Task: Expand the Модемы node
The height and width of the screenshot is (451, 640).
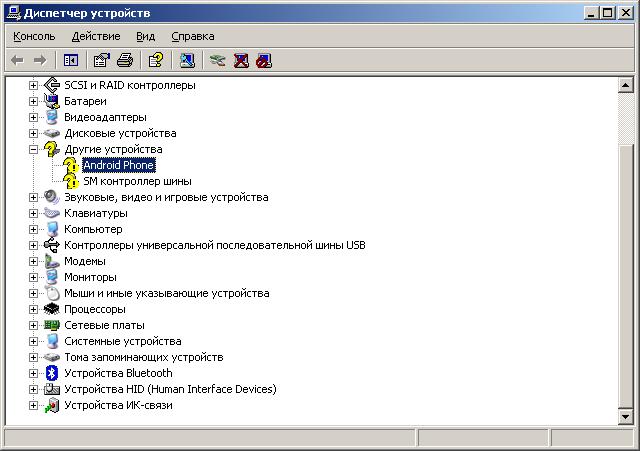Action: (x=33, y=261)
